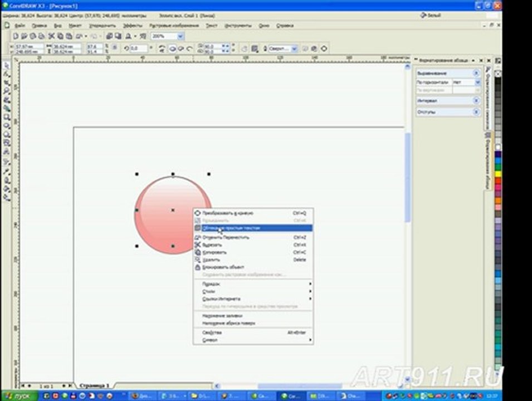The image size is (532, 401).
Task: Choose Преобразовать в кривую in context menu
Action: (253, 213)
